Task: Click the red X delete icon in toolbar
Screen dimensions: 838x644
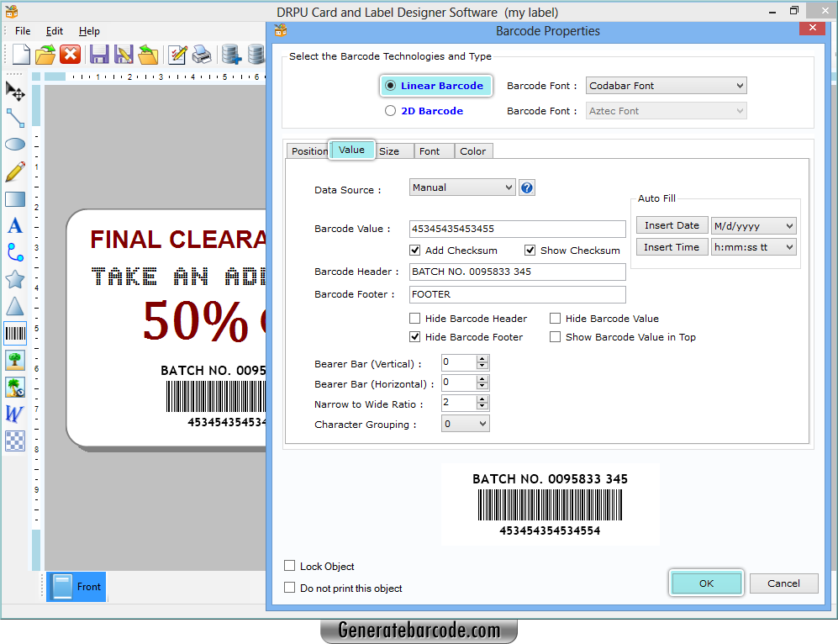Action: 70,55
